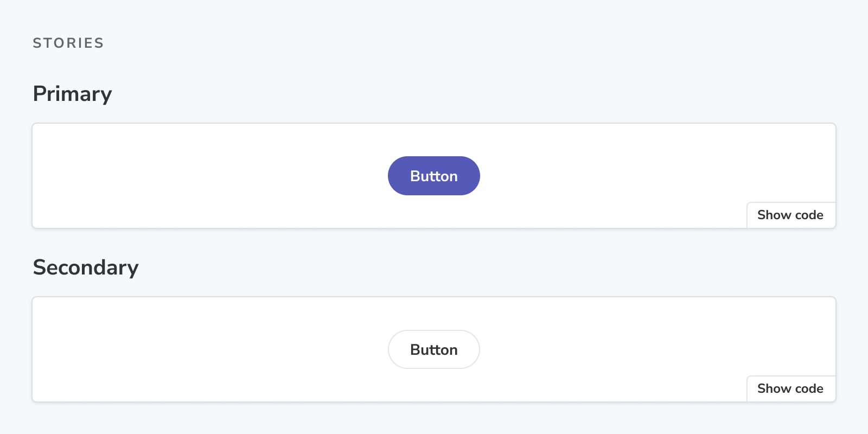Click the Button label text in Primary preview

pos(433,175)
